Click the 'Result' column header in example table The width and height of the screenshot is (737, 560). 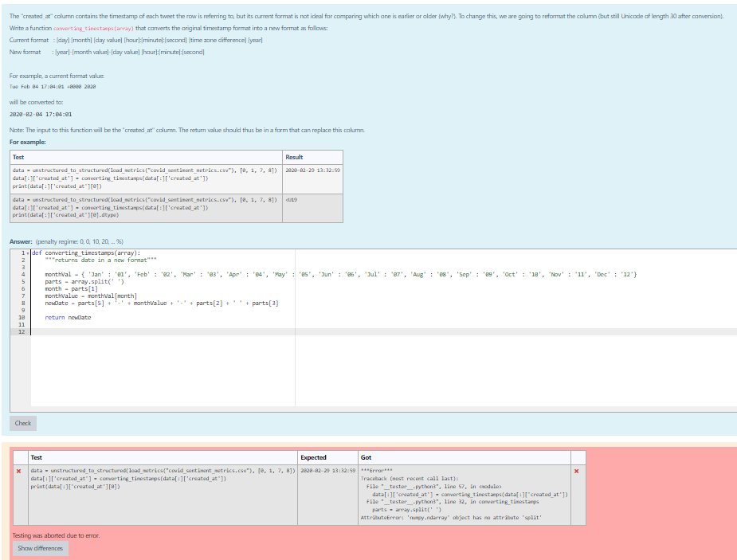tap(294, 157)
